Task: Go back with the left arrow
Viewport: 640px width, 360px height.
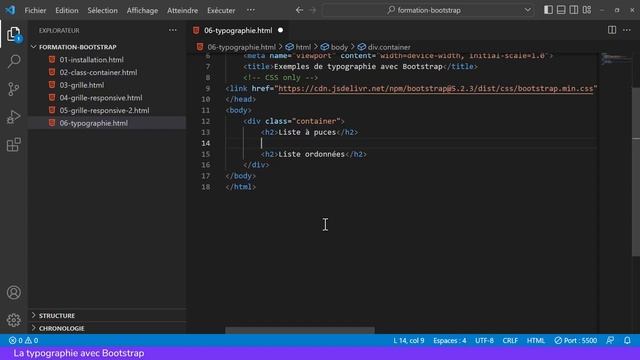Action: 299,10
